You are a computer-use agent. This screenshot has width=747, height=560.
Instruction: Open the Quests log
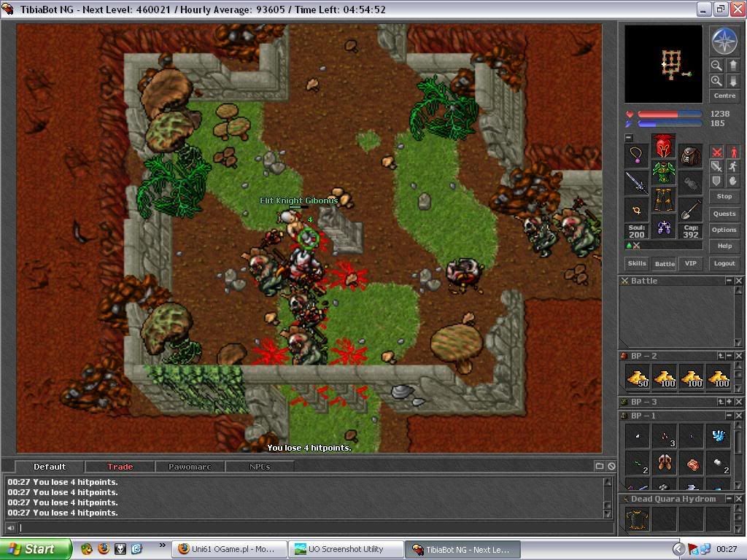point(724,214)
